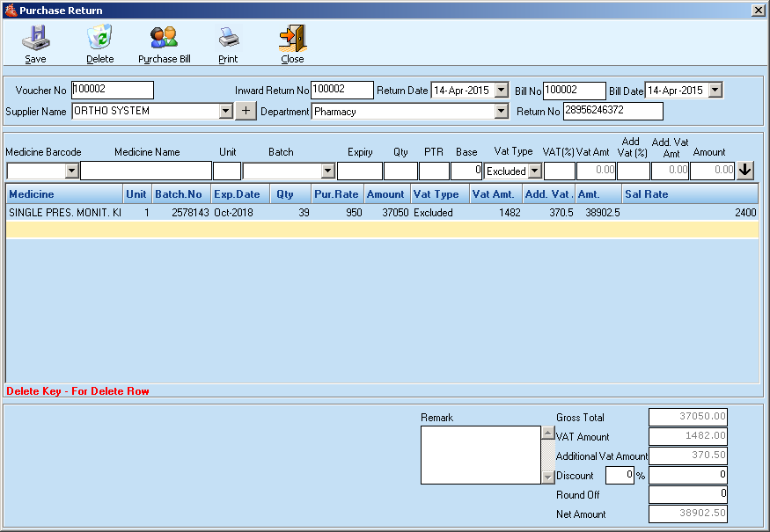Image resolution: width=770 pixels, height=532 pixels.
Task: Click the application icon in the title bar
Action: 9,10
